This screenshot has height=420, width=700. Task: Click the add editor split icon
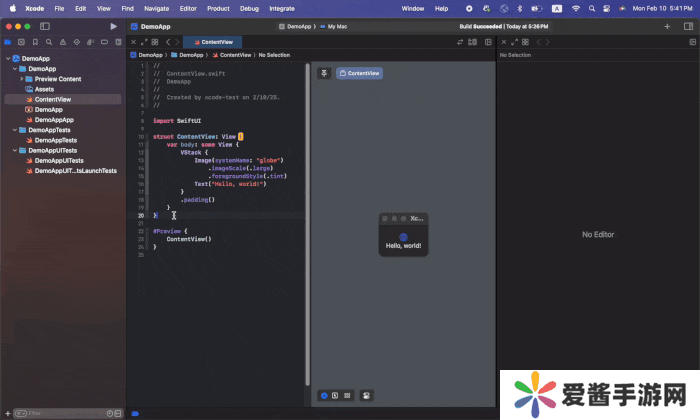[x=486, y=43]
